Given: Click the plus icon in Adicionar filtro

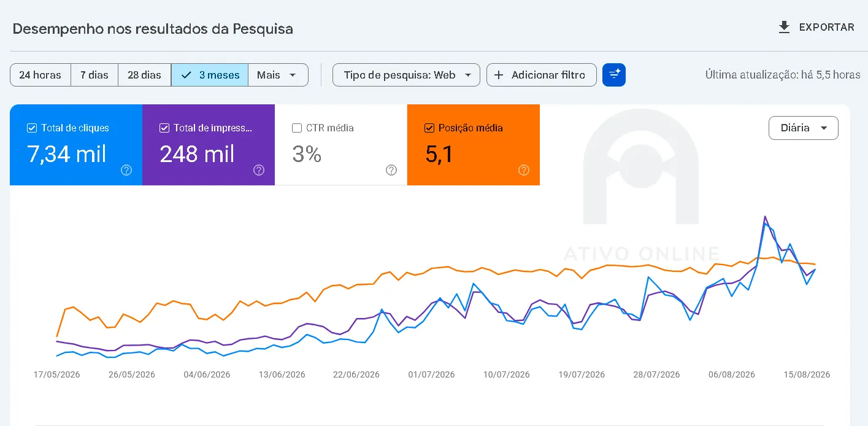Looking at the screenshot, I should point(499,75).
